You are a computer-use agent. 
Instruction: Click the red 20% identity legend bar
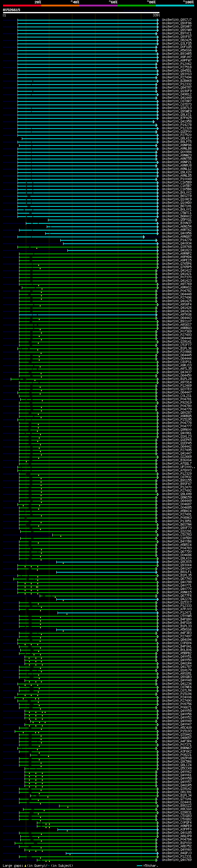pos(22,6)
